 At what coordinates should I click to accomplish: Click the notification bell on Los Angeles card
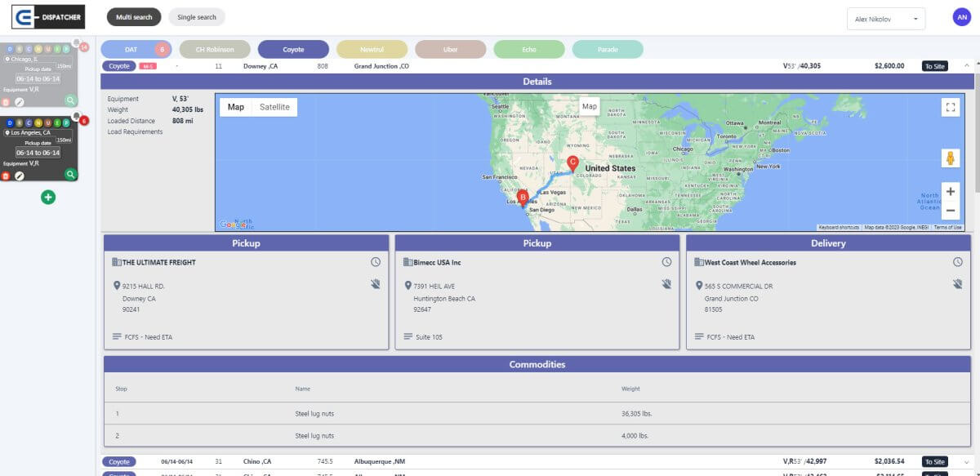pos(77,117)
